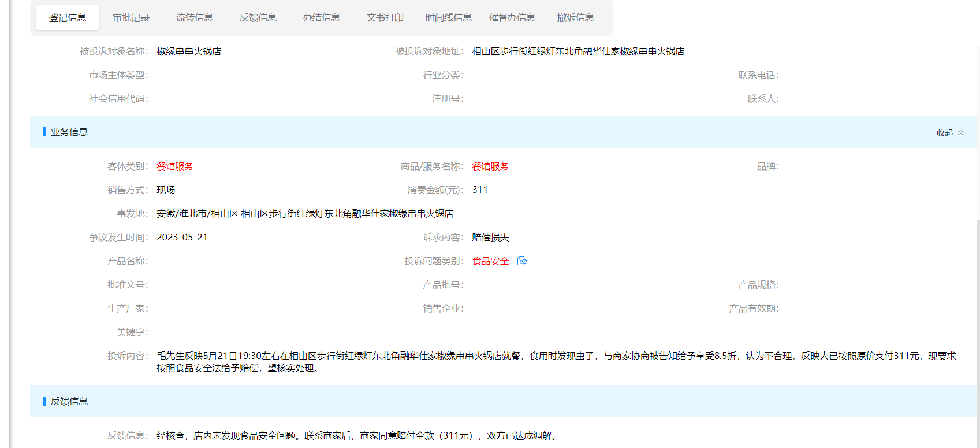Click the 反馈信息 section header
980x448 pixels.
(503, 401)
